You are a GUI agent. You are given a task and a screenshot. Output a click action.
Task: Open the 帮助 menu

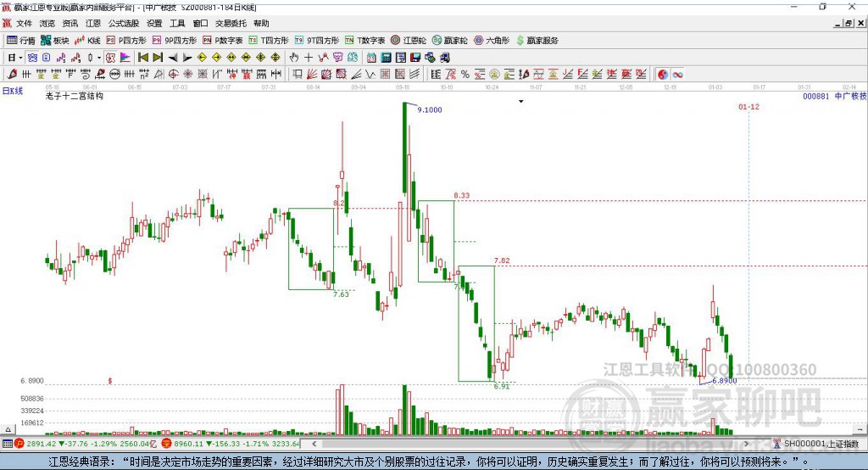(261, 23)
